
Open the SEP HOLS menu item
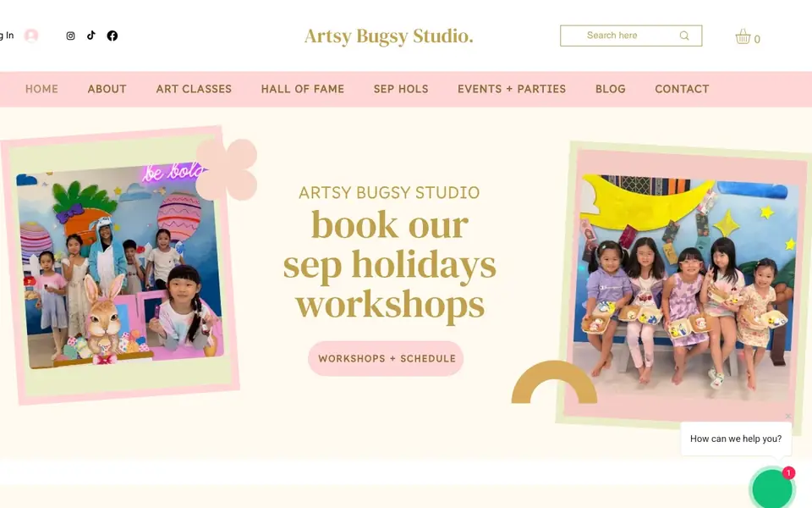point(401,89)
